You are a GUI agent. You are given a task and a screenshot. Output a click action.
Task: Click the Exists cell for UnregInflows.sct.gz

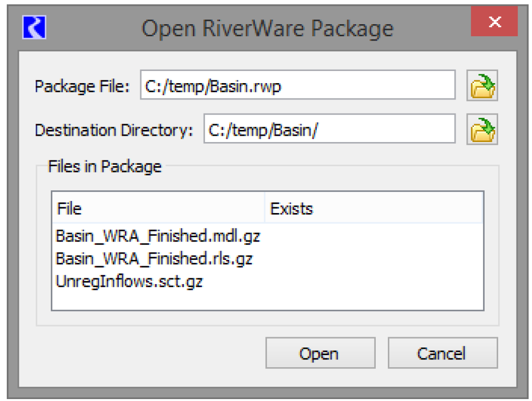click(x=373, y=281)
